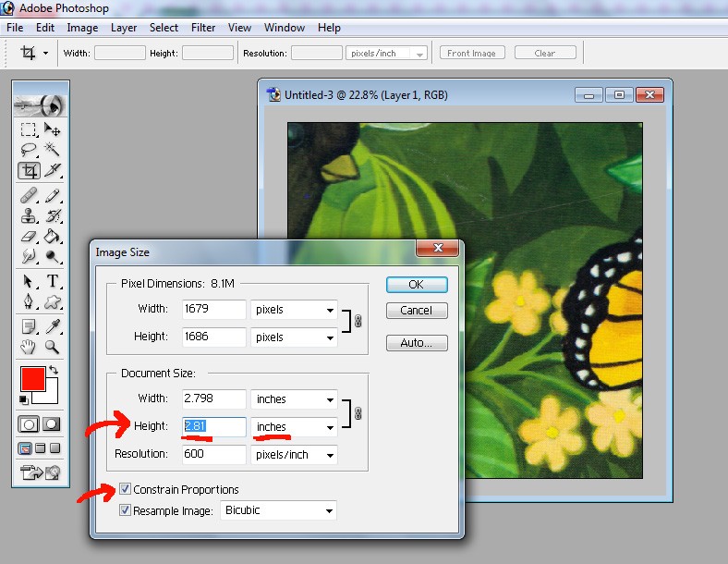Select the Custom Shape tool
The image size is (728, 564).
(52, 301)
